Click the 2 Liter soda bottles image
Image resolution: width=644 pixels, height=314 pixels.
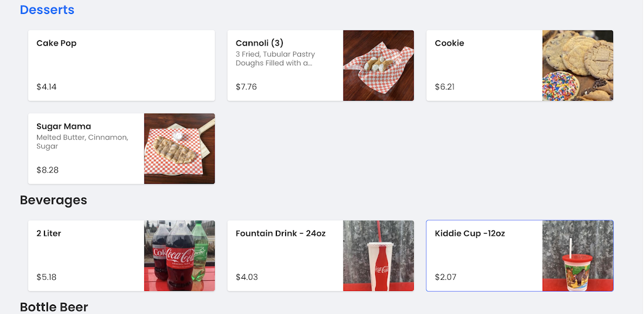(x=179, y=256)
